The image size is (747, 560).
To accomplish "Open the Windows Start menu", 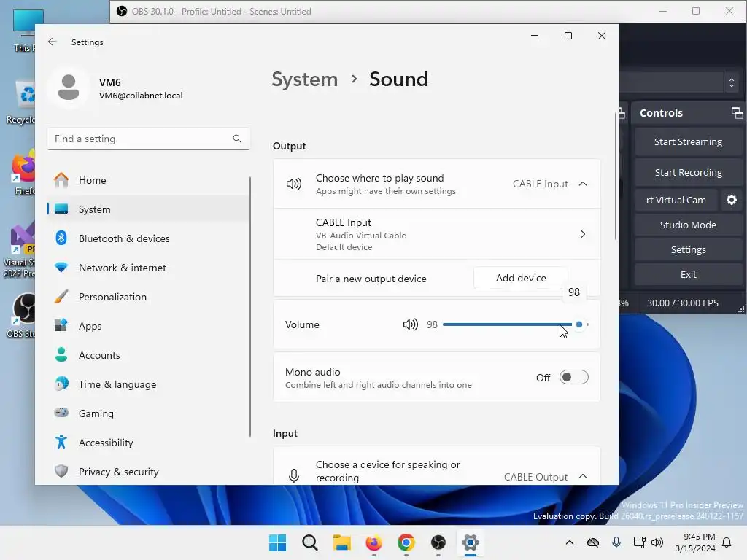I will [x=278, y=542].
